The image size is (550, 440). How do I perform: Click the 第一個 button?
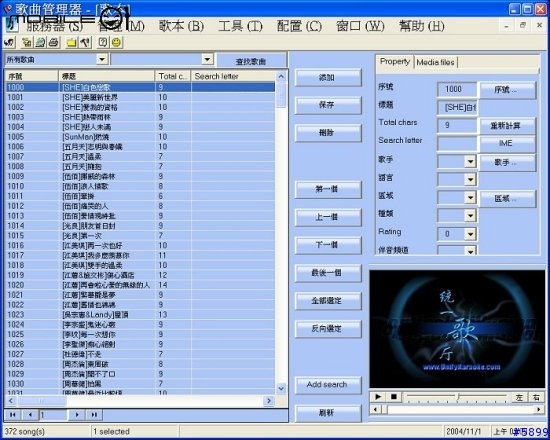328,189
